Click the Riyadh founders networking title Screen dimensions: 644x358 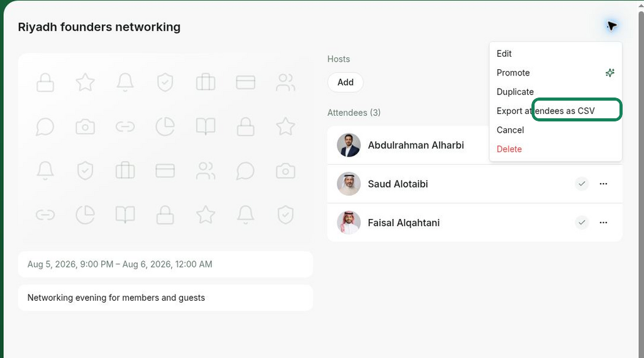[99, 27]
